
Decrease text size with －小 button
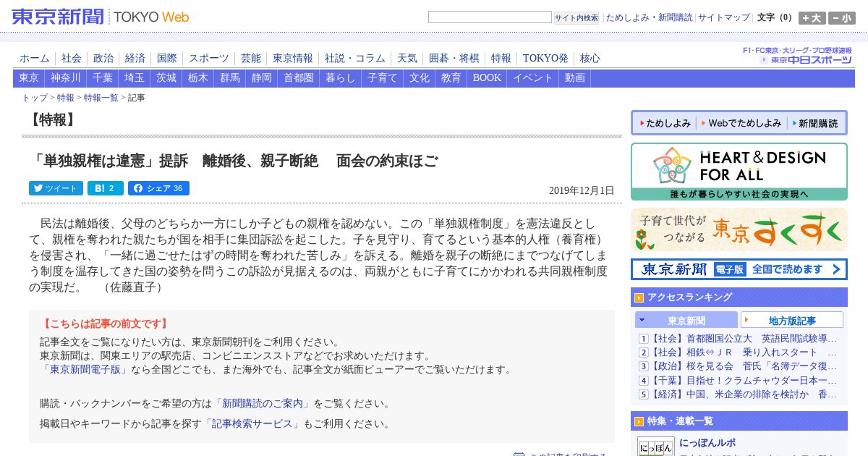[842, 18]
